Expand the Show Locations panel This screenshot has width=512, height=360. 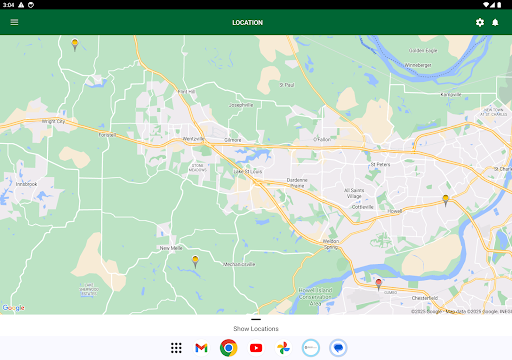256,329
